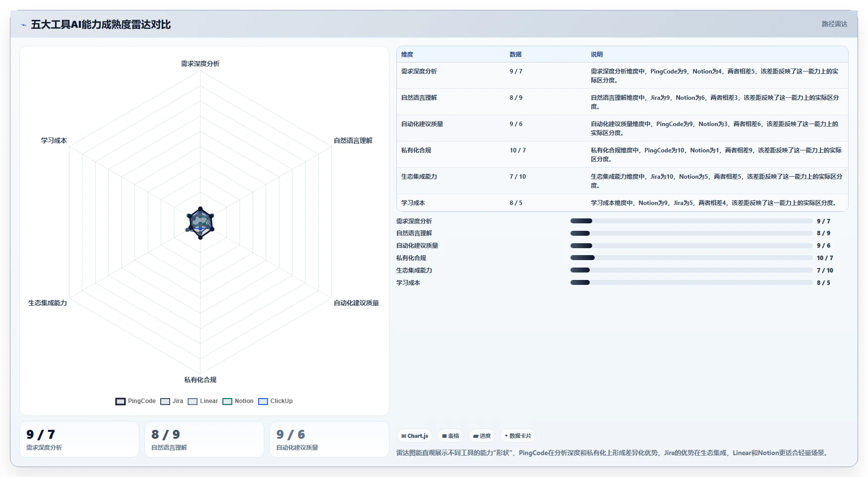
Task: Click the radar axis label 自然语言理解
Action: coord(353,140)
